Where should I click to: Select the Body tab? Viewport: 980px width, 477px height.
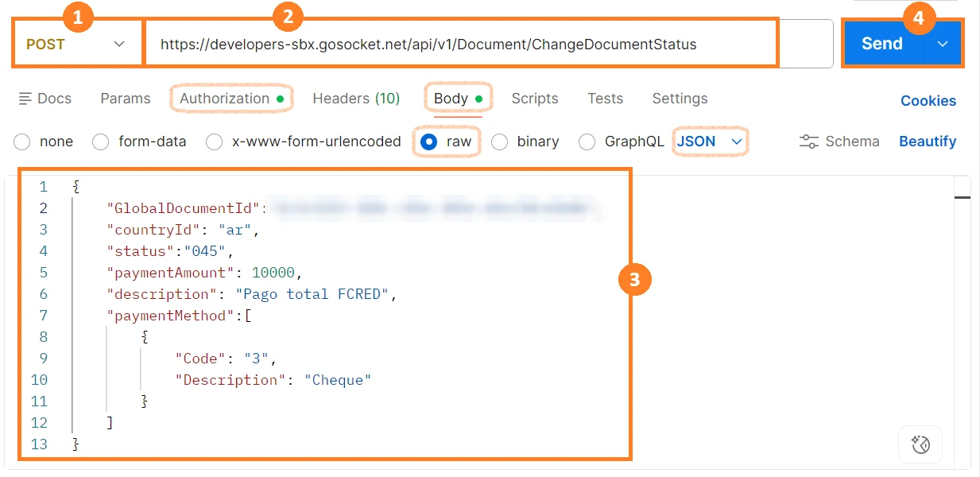tap(458, 99)
